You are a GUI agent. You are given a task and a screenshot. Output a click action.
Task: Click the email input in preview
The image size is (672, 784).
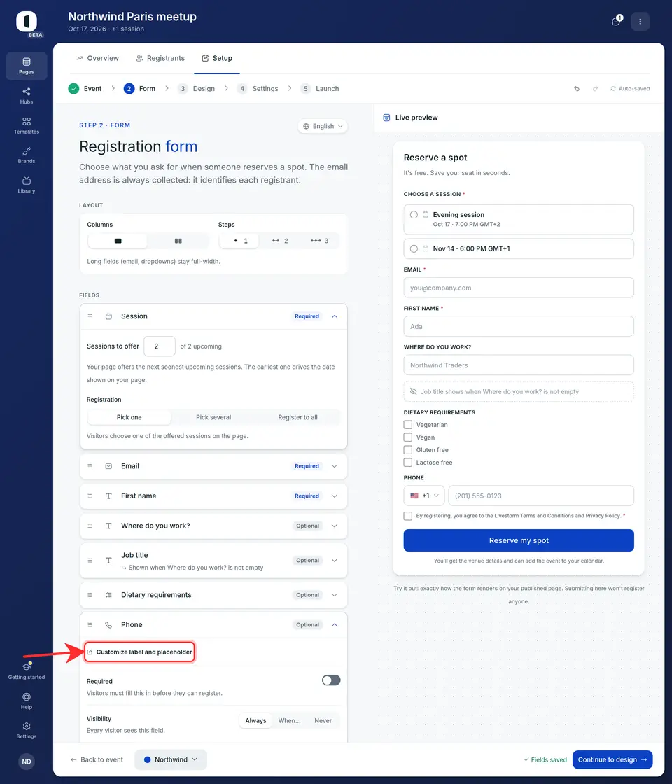point(519,288)
